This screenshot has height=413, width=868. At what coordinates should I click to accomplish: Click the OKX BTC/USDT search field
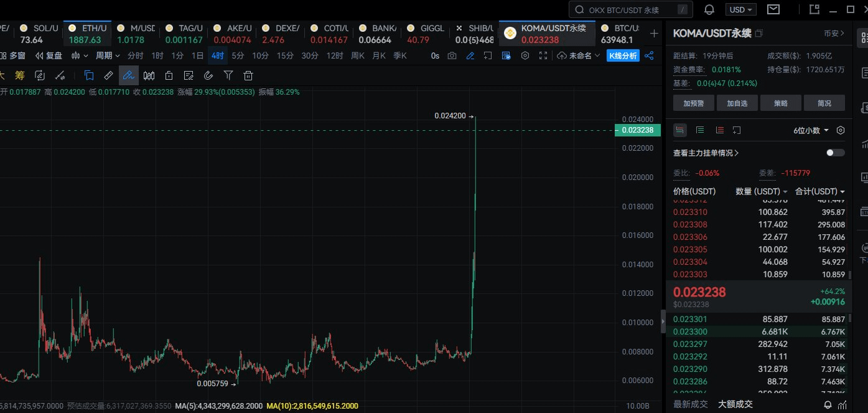(631, 9)
